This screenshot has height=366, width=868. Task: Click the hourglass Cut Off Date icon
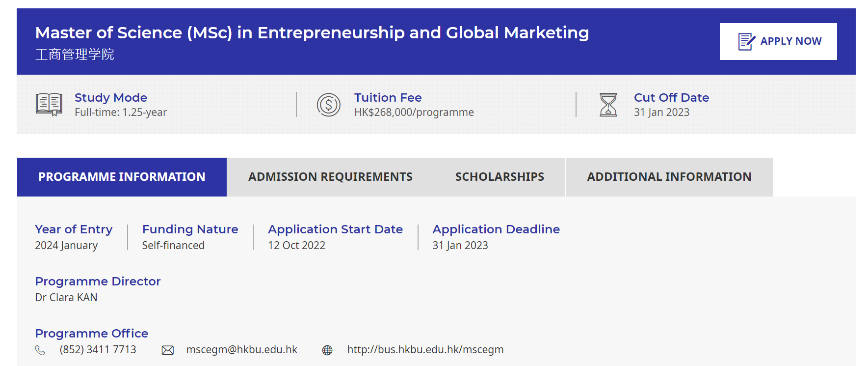(x=608, y=105)
